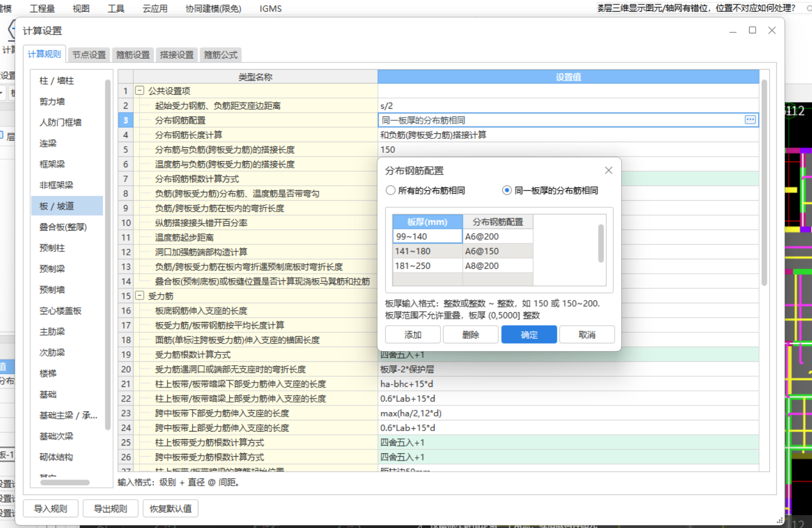Click 添加 button in popup

tap(413, 335)
